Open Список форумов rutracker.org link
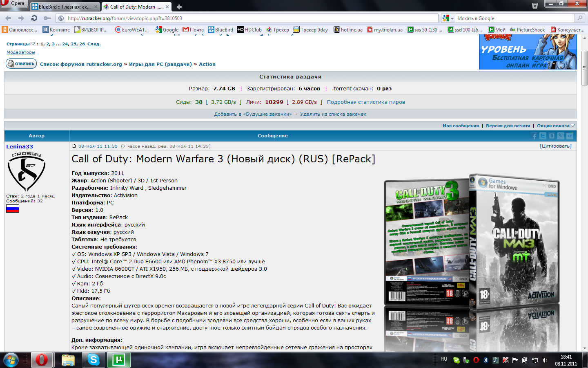 (81, 64)
